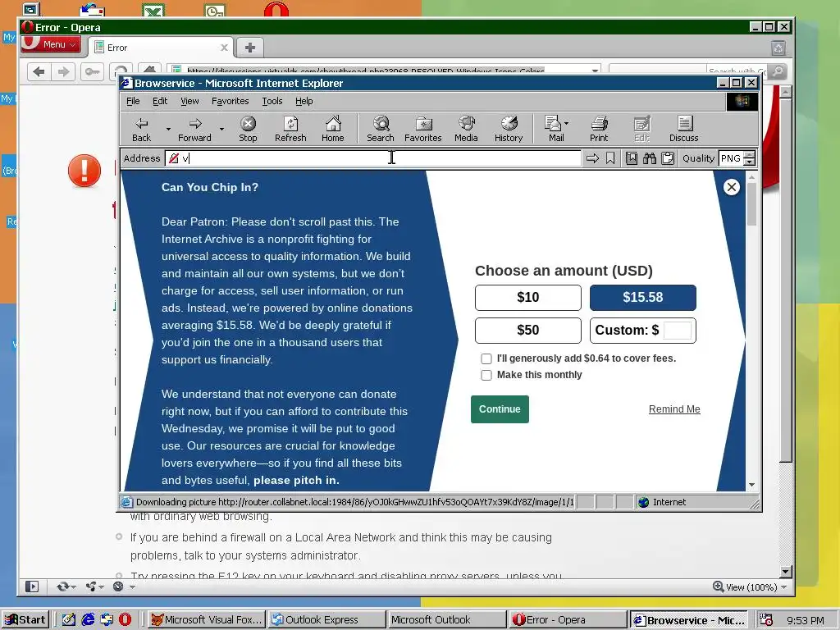The height and width of the screenshot is (630, 840).
Task: Open the Favorites toolbar icon
Action: (422, 130)
